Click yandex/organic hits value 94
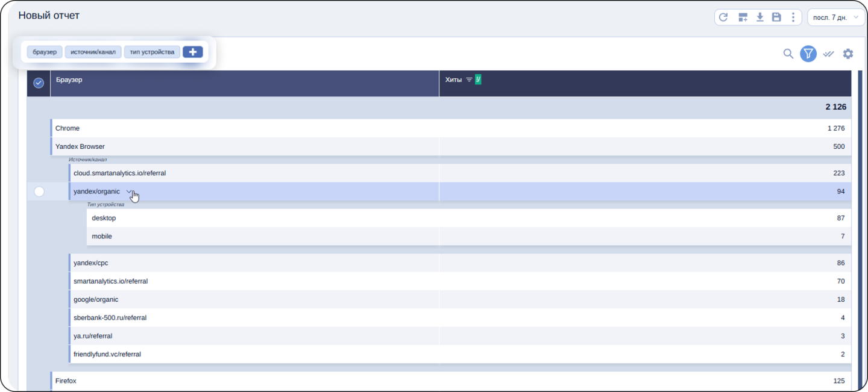 (841, 191)
